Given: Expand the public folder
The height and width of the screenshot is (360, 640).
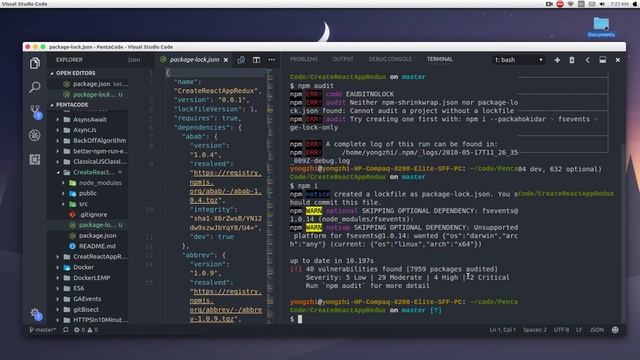Looking at the screenshot, I should (88, 193).
